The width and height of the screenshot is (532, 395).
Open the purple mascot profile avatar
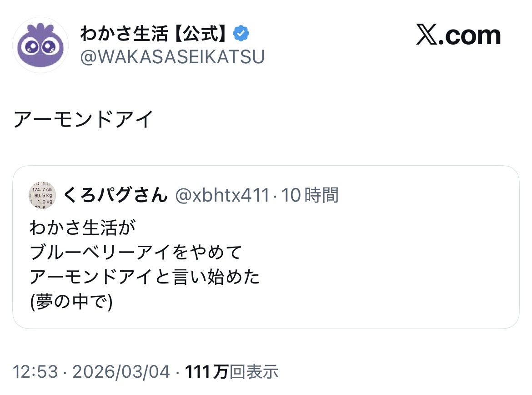tap(40, 45)
